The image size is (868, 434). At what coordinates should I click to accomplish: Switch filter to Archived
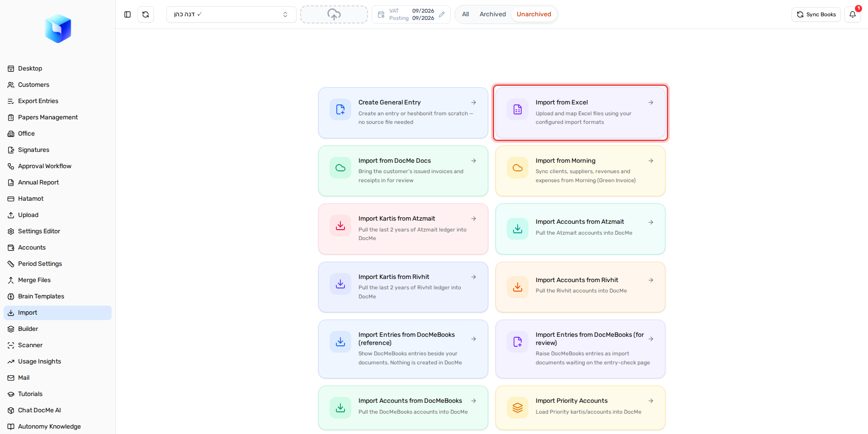pos(493,14)
